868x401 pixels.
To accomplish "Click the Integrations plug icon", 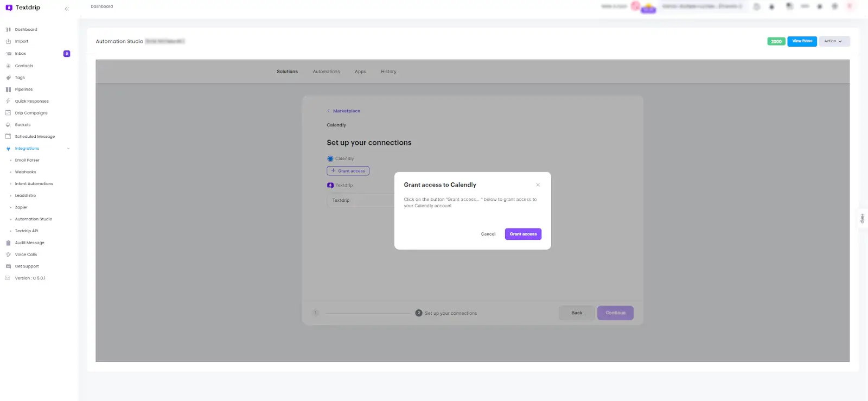I will (8, 148).
